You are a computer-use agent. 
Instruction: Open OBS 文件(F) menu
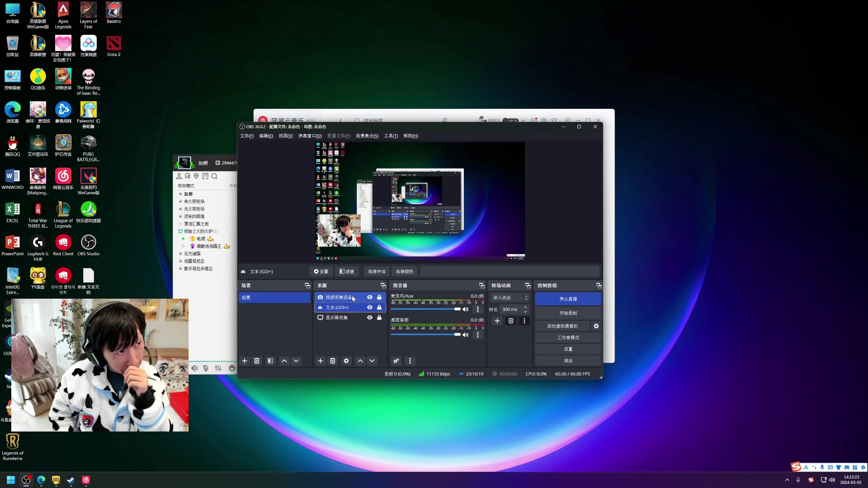247,136
